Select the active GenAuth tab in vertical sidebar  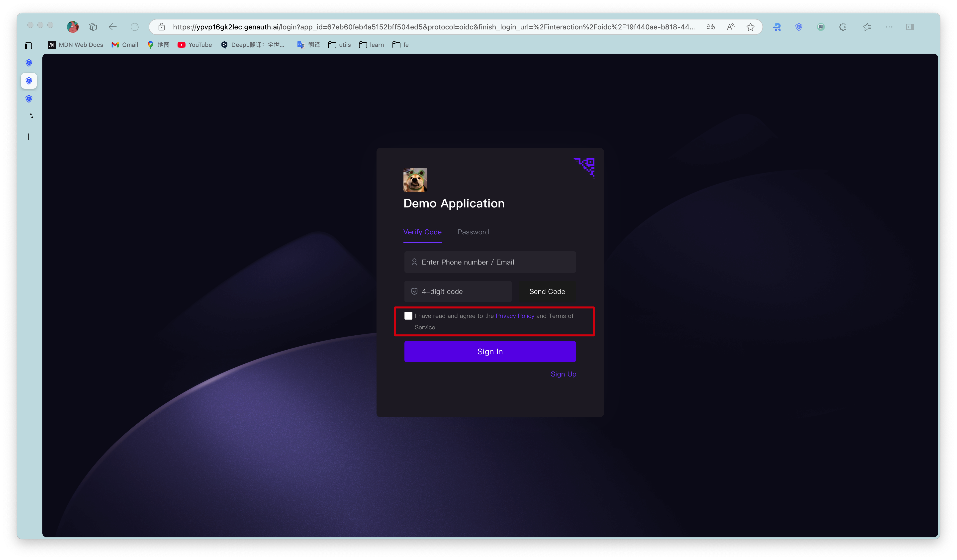click(x=28, y=81)
